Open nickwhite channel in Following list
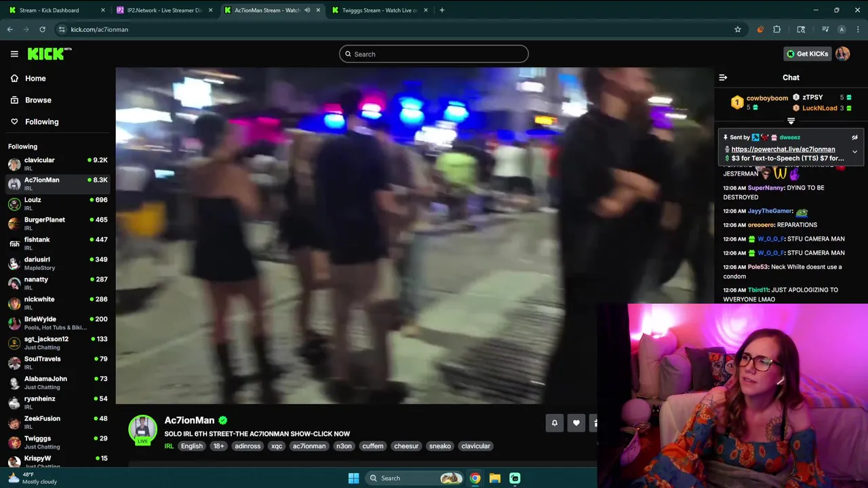 click(x=58, y=303)
